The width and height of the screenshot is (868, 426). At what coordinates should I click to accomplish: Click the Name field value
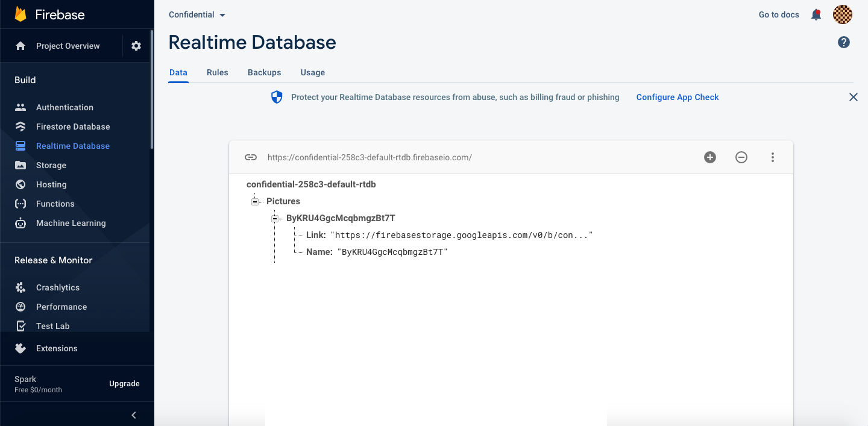click(x=392, y=252)
